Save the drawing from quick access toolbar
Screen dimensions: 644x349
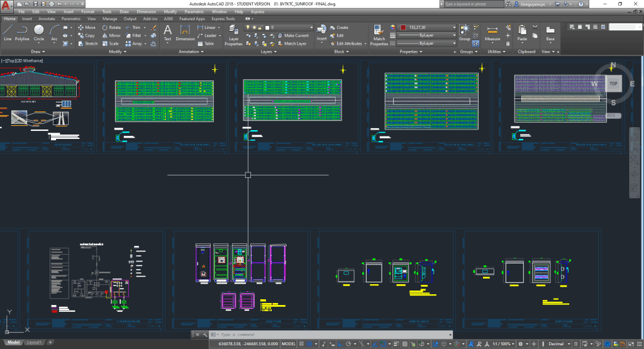click(x=36, y=4)
